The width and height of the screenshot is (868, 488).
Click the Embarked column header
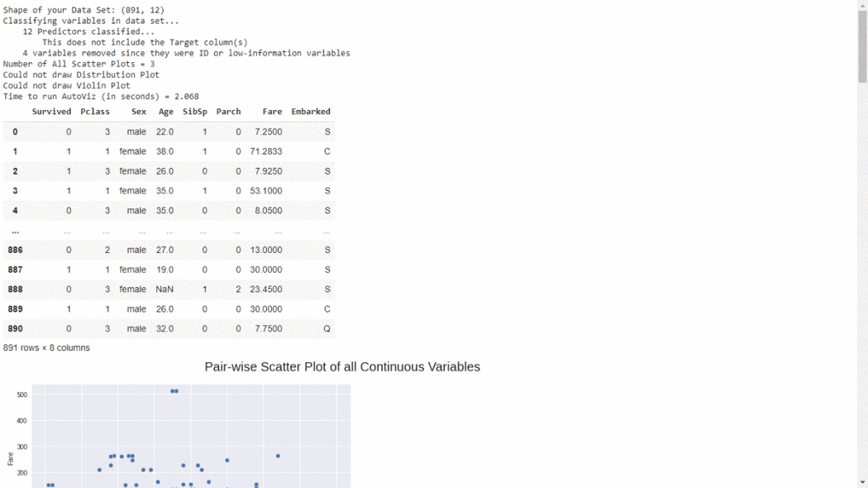coord(310,112)
